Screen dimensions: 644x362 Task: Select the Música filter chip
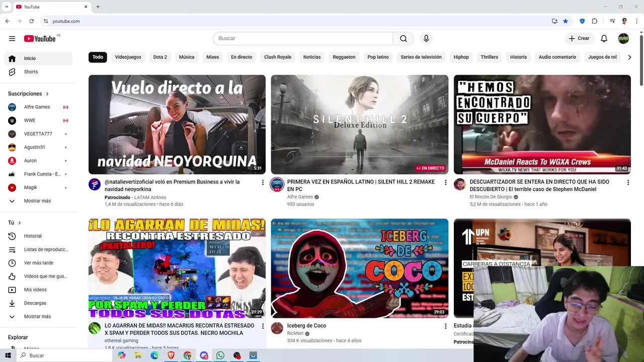click(187, 57)
